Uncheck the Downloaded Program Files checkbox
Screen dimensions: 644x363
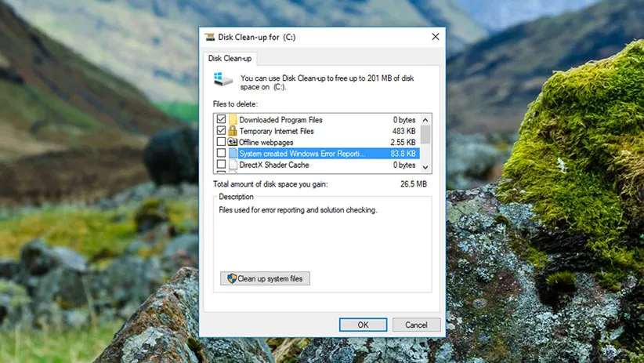coord(221,120)
